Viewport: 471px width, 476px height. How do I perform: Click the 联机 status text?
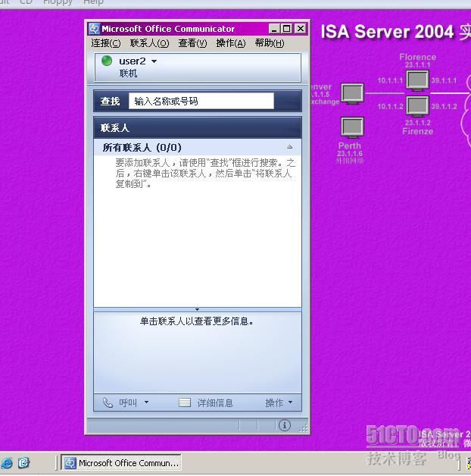(x=128, y=74)
